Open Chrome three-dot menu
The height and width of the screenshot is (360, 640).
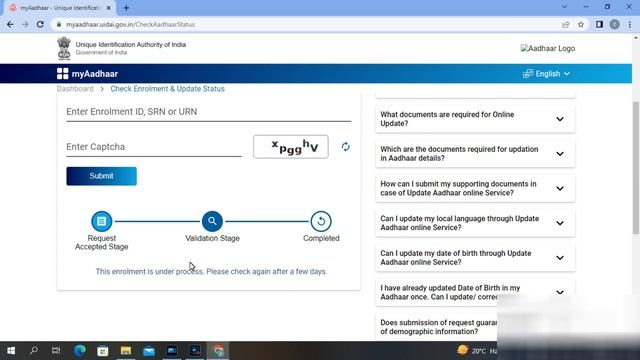(630, 24)
